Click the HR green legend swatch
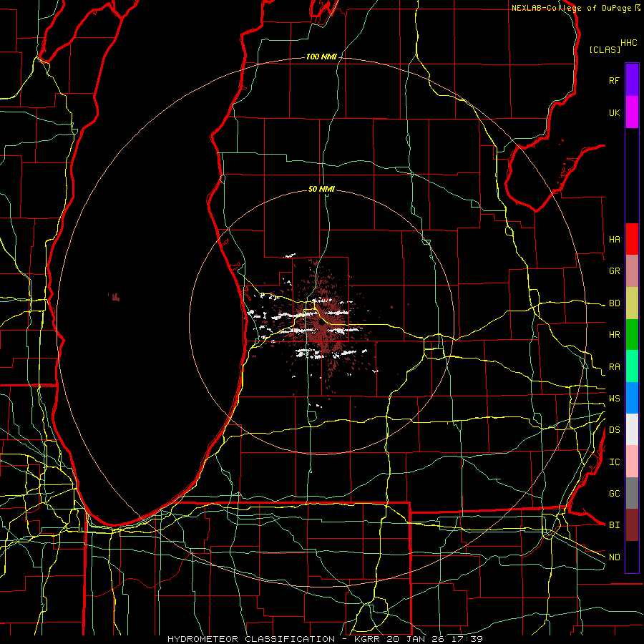Image resolution: width=644 pixels, height=644 pixels. point(632,334)
